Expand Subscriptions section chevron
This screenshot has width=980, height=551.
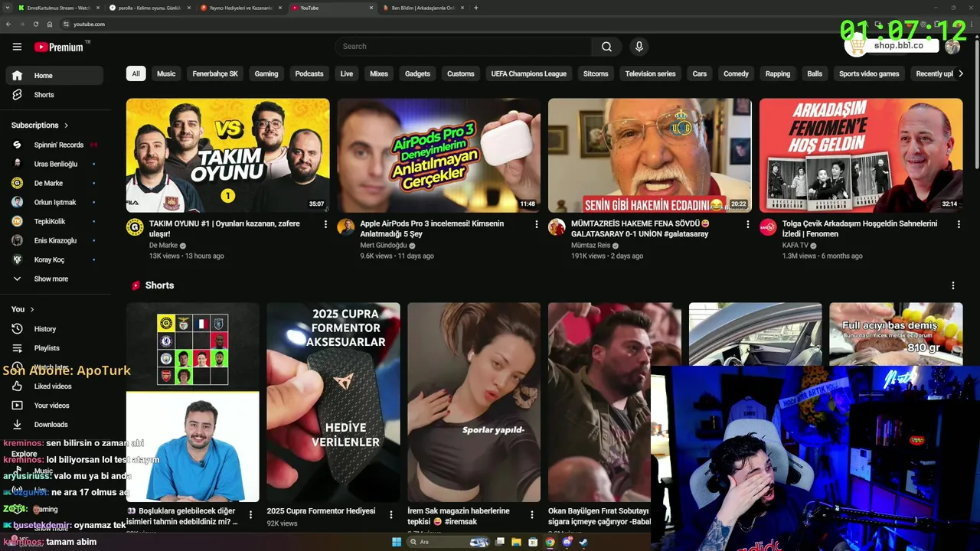(66, 126)
